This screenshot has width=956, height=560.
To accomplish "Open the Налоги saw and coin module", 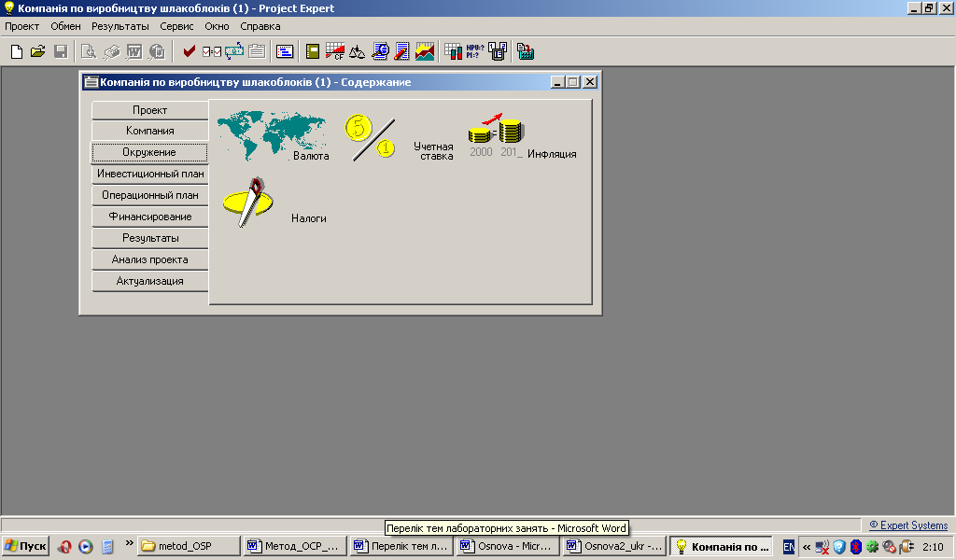I will (x=274, y=203).
